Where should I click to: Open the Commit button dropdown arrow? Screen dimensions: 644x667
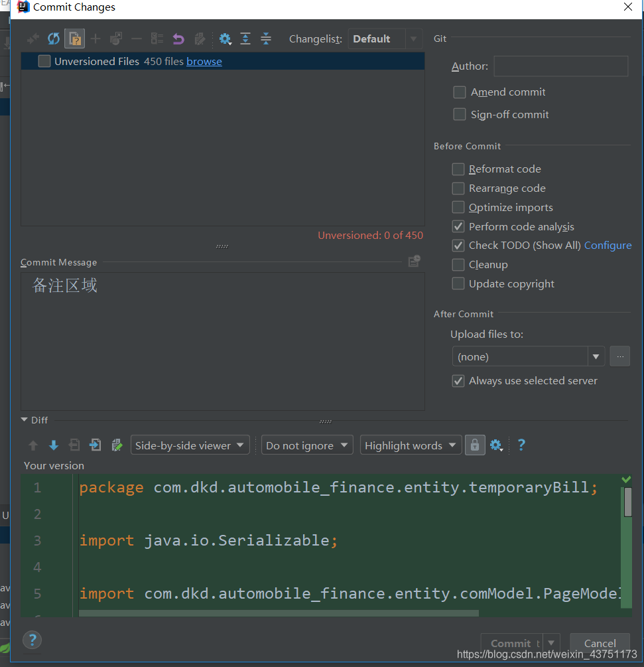[551, 642]
